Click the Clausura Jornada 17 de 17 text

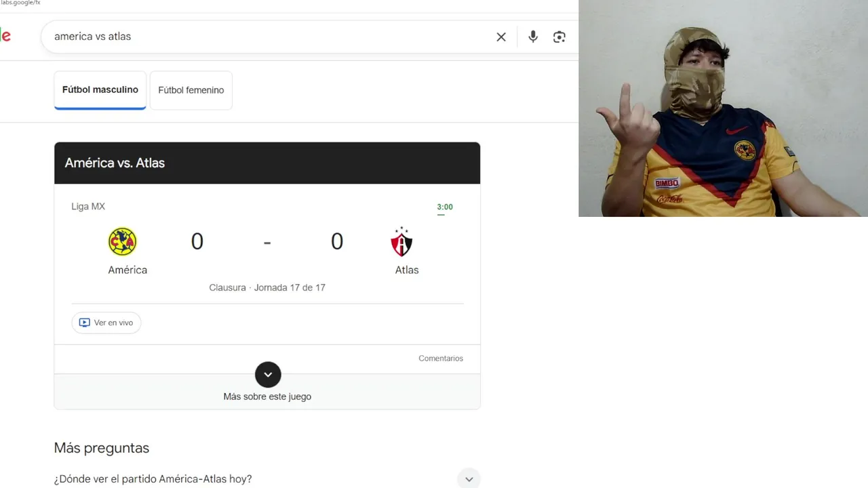click(x=267, y=287)
